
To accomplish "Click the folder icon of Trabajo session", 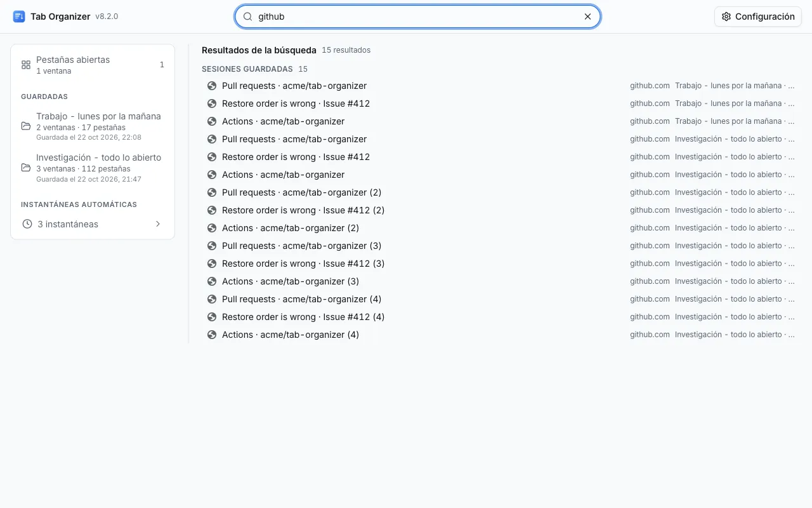I will 26,126.
